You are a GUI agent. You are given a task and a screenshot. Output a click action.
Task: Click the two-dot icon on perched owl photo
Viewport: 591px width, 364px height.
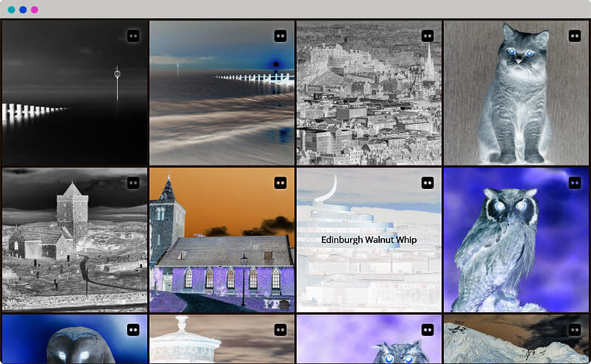(x=575, y=183)
